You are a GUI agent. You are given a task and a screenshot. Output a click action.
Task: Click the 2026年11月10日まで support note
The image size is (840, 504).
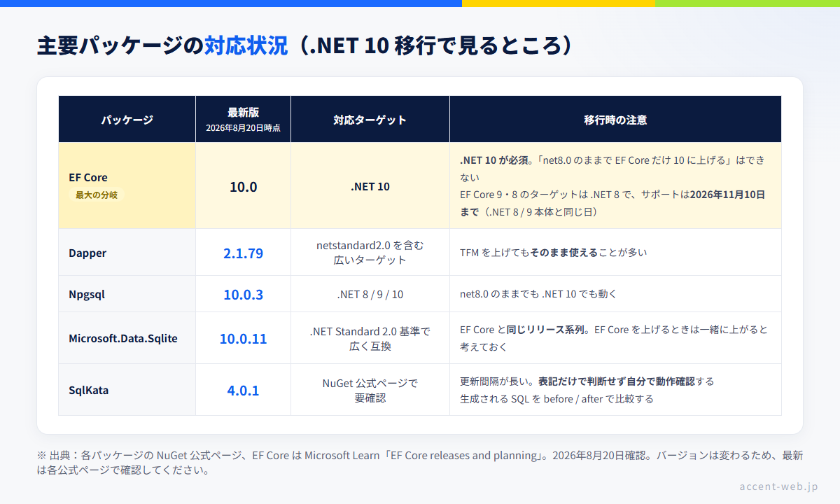click(612, 202)
